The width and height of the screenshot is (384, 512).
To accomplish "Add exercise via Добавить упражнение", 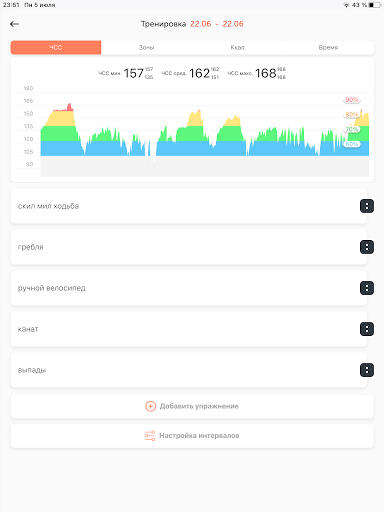I will click(192, 406).
